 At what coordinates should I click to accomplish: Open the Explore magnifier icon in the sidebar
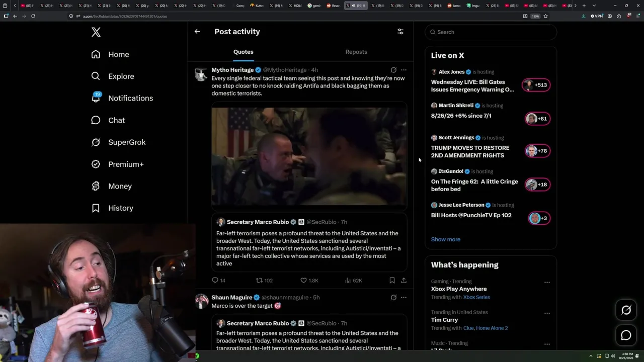(x=96, y=76)
